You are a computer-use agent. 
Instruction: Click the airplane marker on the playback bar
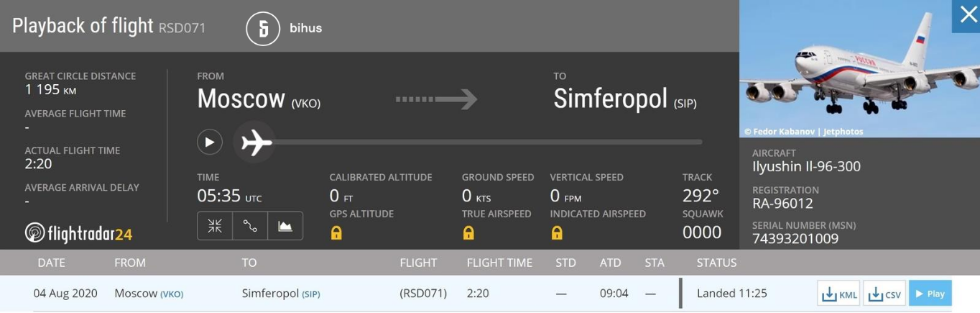pos(256,142)
